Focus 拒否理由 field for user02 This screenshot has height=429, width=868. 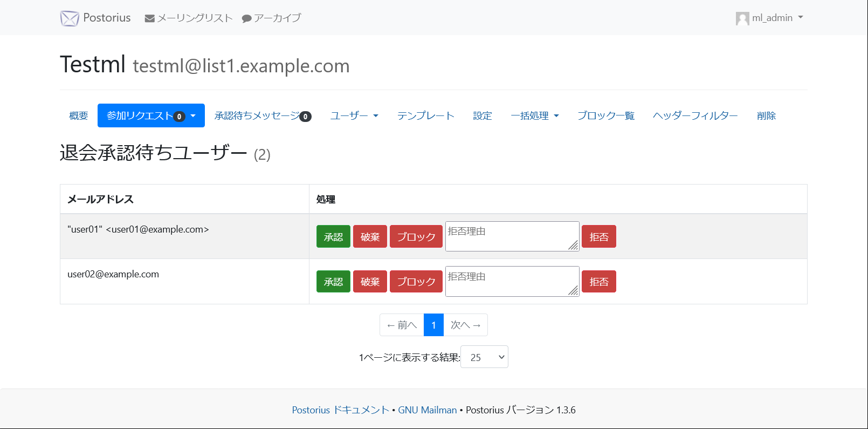[512, 281]
